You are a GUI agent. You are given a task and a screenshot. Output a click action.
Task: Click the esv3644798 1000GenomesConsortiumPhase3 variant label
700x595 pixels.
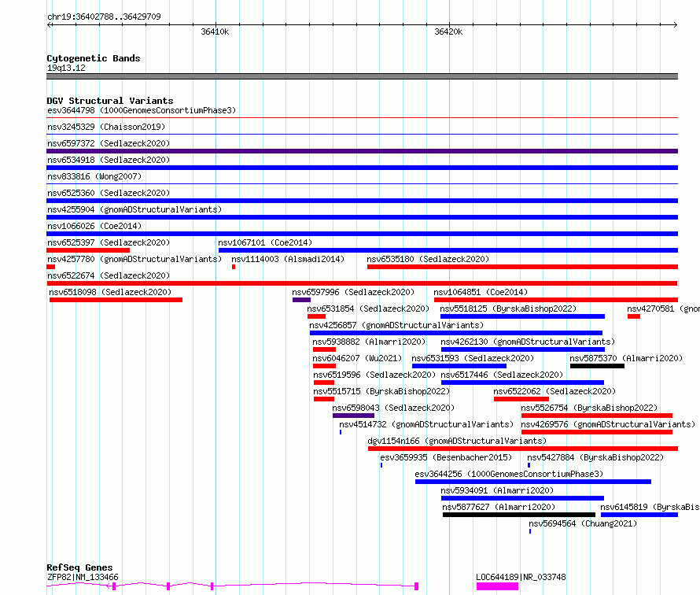(x=142, y=110)
